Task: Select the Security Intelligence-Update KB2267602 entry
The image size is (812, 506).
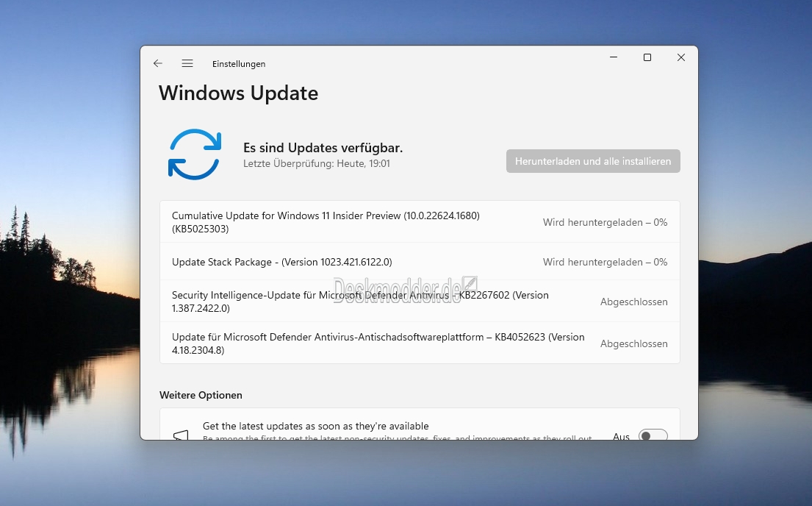Action: [x=420, y=302]
